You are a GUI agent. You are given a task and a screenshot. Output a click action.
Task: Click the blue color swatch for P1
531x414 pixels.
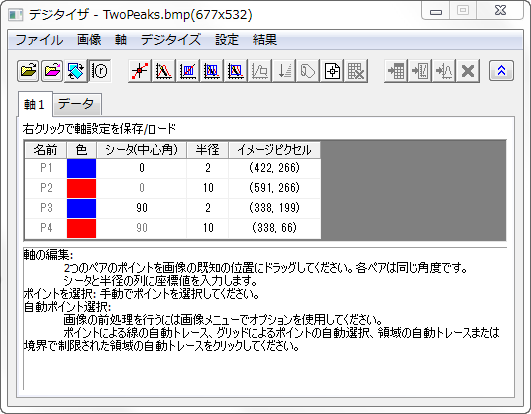[x=81, y=168]
